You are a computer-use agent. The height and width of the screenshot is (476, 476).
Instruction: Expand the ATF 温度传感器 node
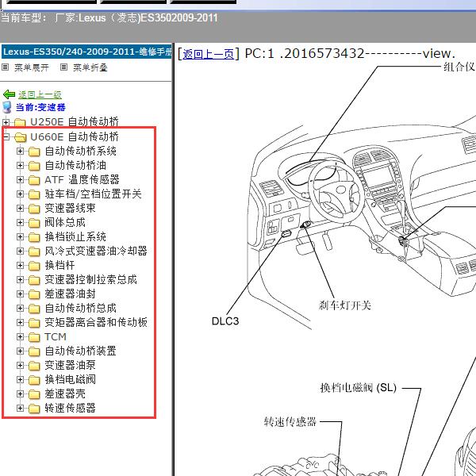tap(20, 179)
